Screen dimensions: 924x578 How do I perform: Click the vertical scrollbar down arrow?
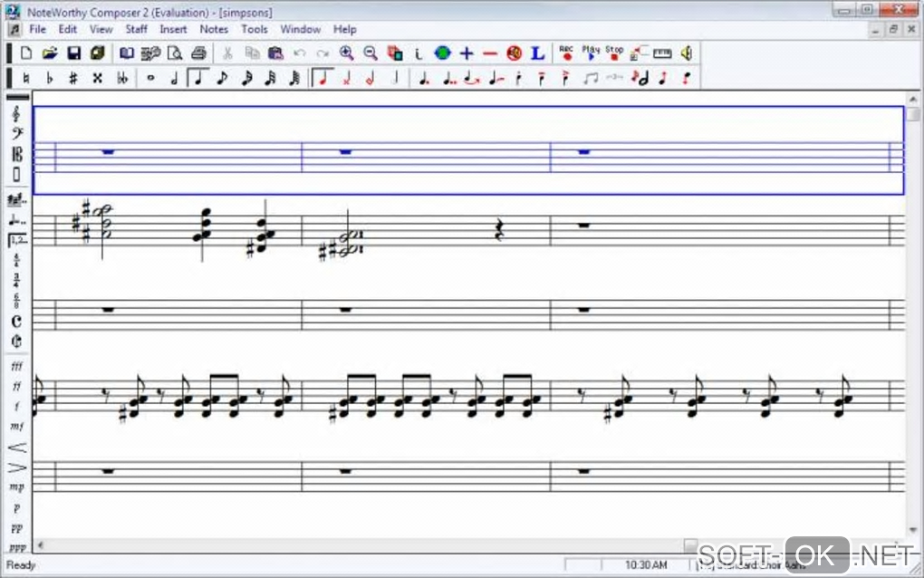pyautogui.click(x=913, y=530)
